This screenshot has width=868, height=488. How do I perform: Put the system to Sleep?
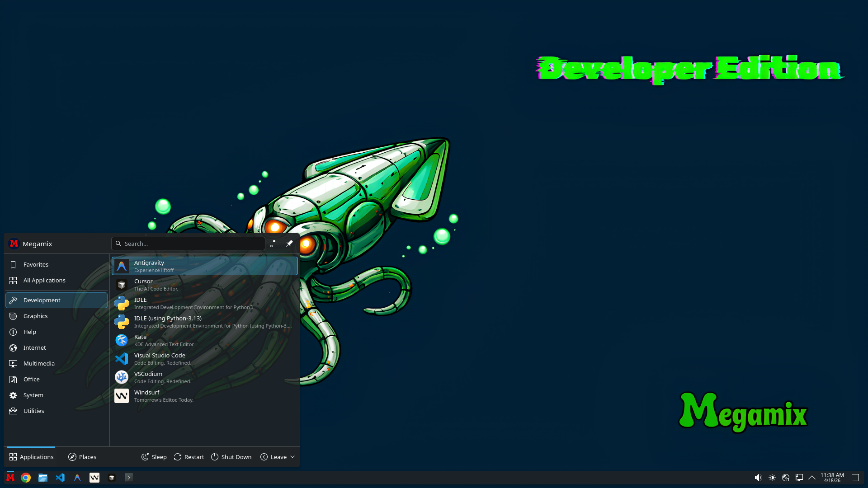coord(154,457)
